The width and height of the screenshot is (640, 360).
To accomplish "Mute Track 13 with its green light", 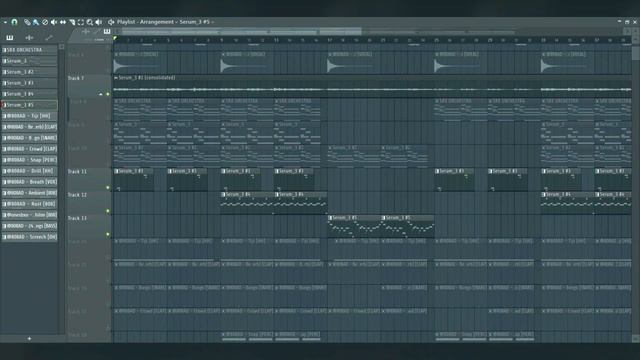I will [x=108, y=234].
